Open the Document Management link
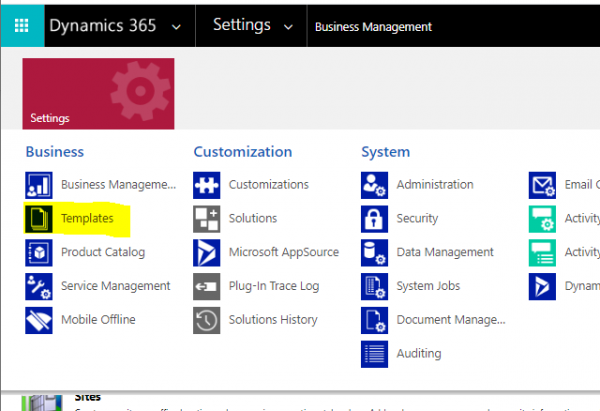This screenshot has height=411, width=600. (x=451, y=320)
